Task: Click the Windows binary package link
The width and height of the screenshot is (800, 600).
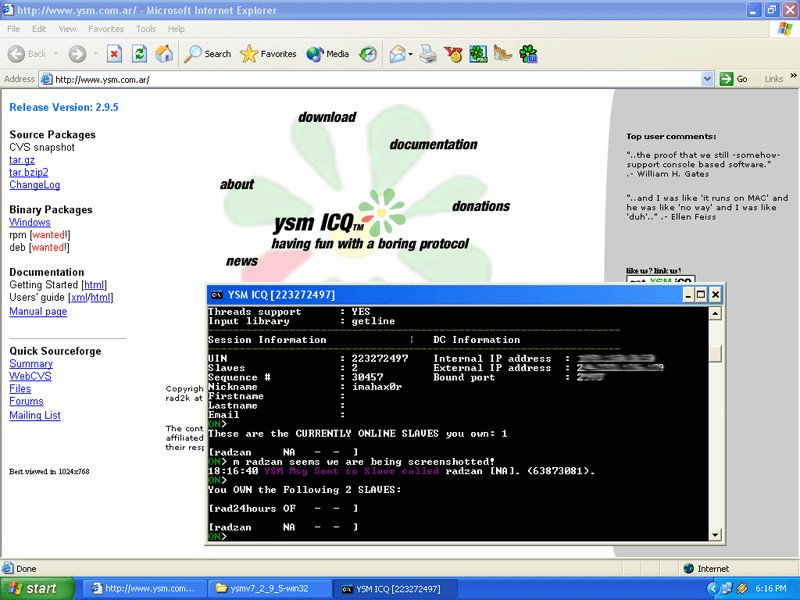Action: (30, 222)
